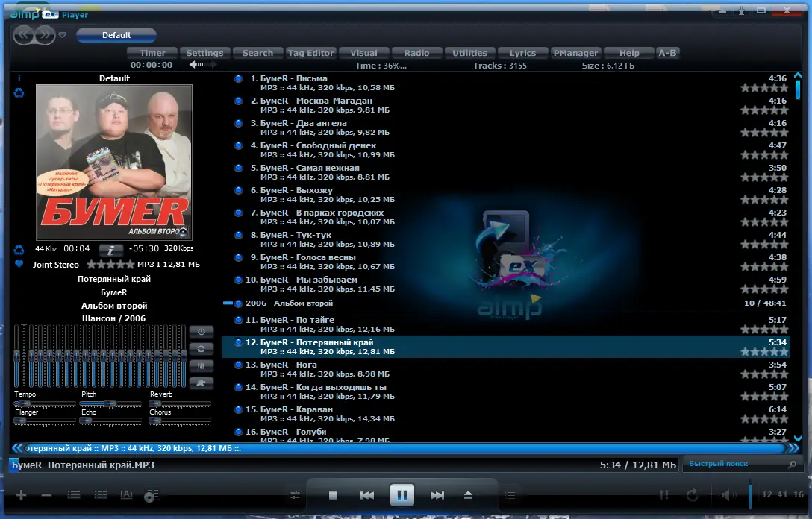Click the playlist scrollbar up arrow
The height and width of the screenshot is (519, 812).
[798, 75]
